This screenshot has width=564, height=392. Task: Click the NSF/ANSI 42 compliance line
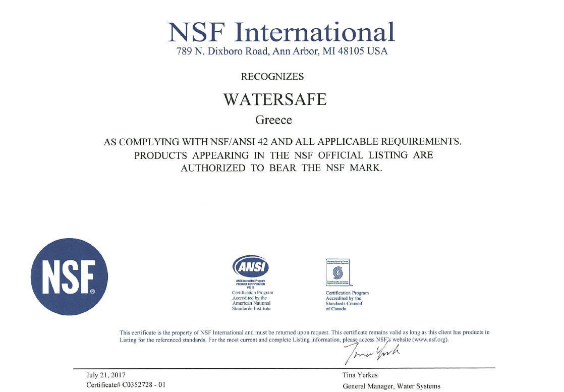(283, 142)
